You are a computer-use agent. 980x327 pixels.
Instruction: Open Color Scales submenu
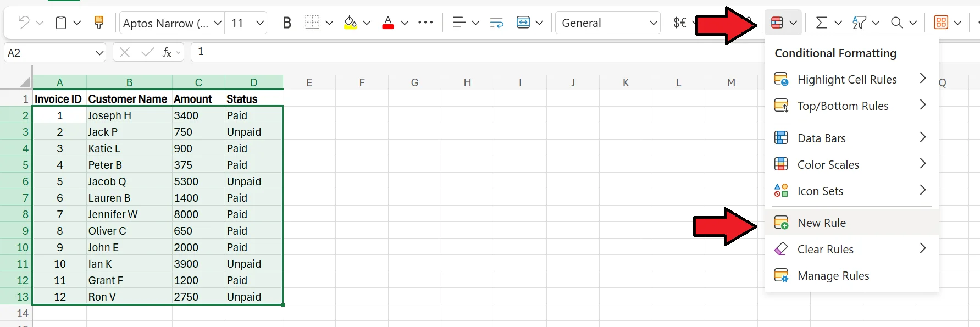(x=851, y=164)
